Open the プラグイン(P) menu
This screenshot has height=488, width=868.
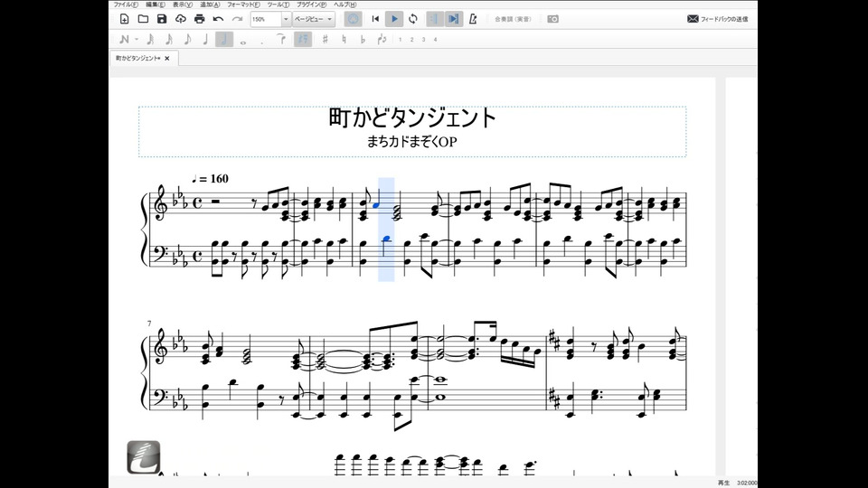[312, 5]
